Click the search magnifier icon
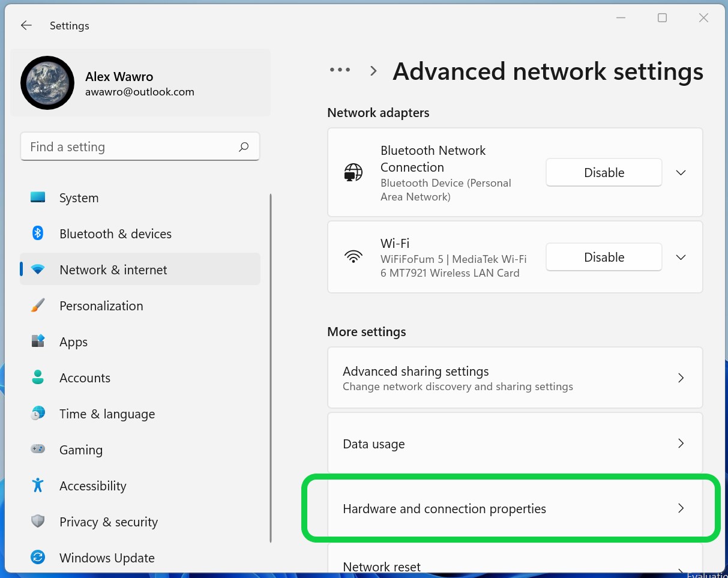The height and width of the screenshot is (578, 728). 244,147
